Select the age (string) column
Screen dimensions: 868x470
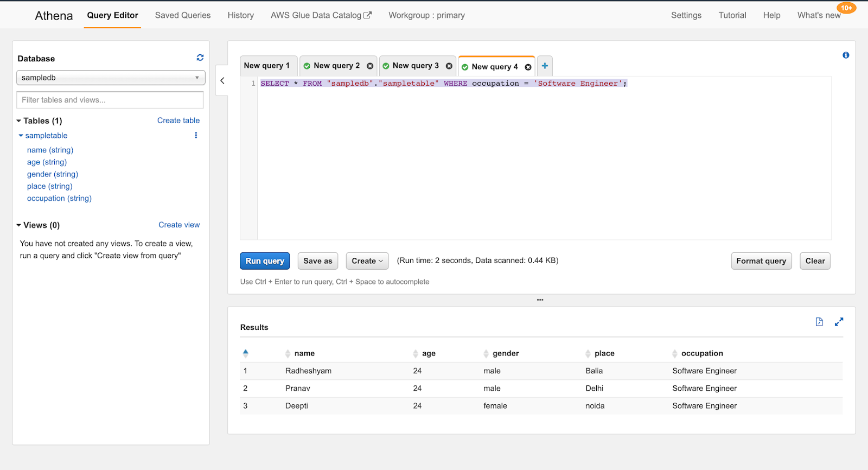pos(47,162)
